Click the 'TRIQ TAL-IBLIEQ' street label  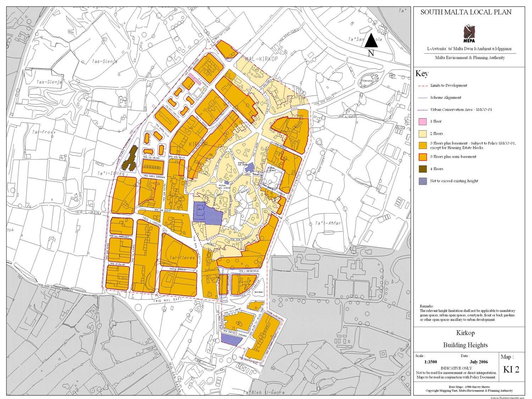click(151, 157)
